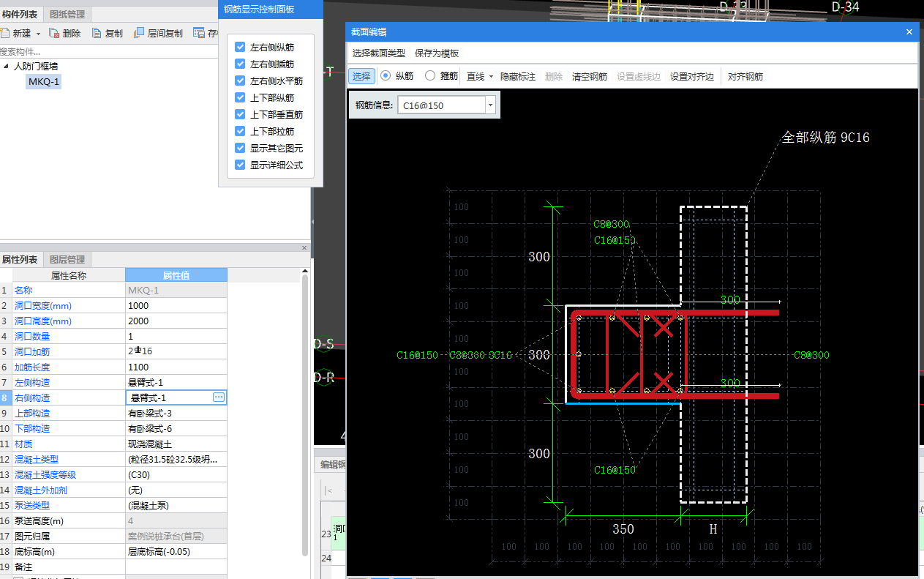This screenshot has height=579, width=924.
Task: Switch to the 构件列表 tab
Action: point(20,14)
